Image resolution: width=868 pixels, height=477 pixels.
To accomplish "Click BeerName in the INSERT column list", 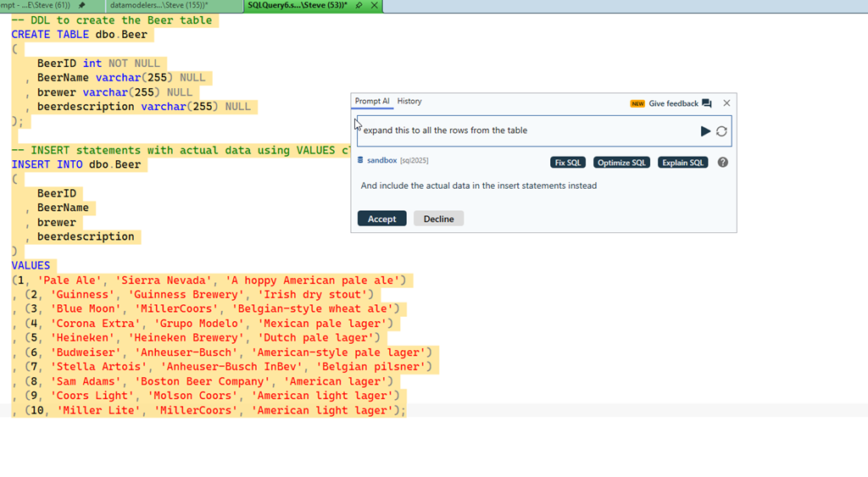I will [x=63, y=208].
